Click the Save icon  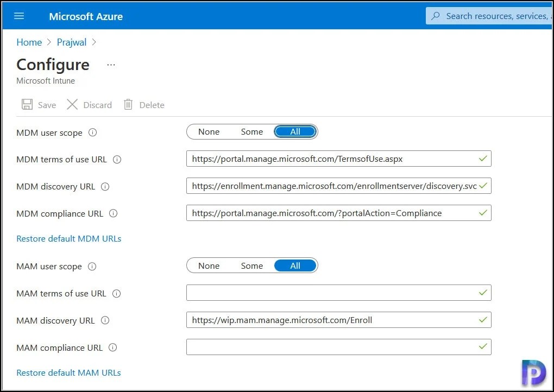coord(39,105)
